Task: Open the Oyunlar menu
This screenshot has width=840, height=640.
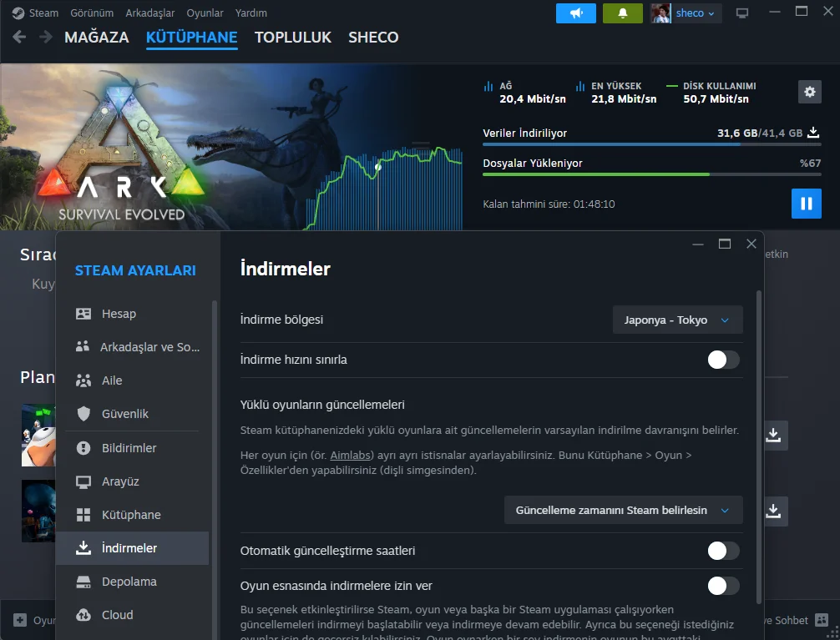Action: click(x=205, y=13)
